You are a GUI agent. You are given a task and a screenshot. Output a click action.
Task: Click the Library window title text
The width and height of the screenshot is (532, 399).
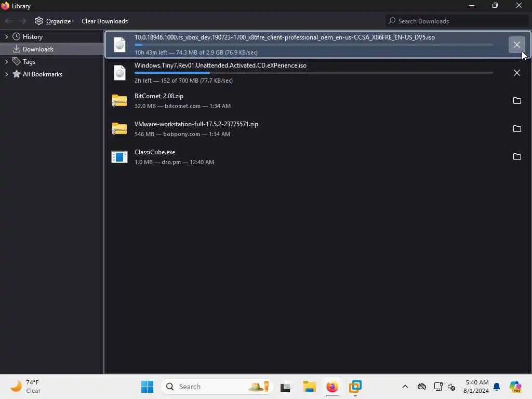click(x=21, y=6)
